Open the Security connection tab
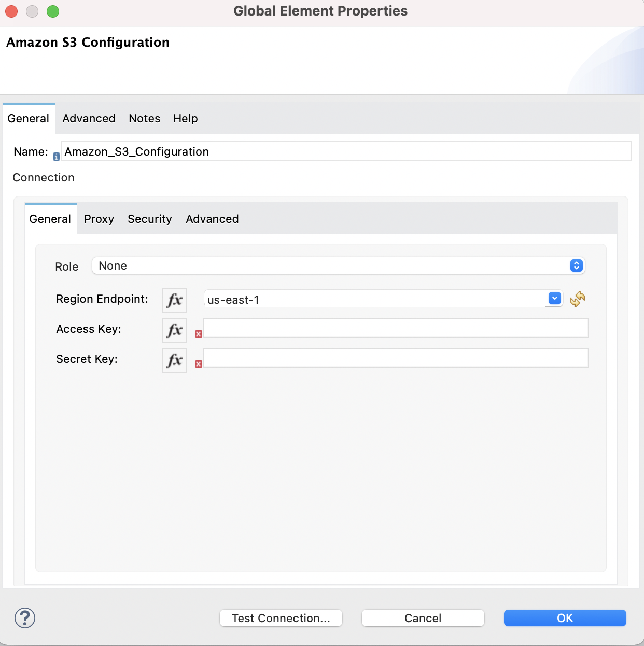 click(x=149, y=219)
